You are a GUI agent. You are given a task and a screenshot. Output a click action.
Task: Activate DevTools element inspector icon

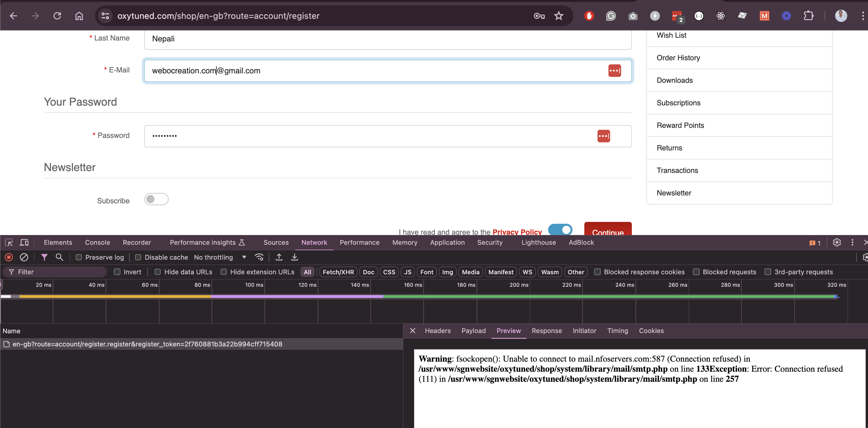9,242
